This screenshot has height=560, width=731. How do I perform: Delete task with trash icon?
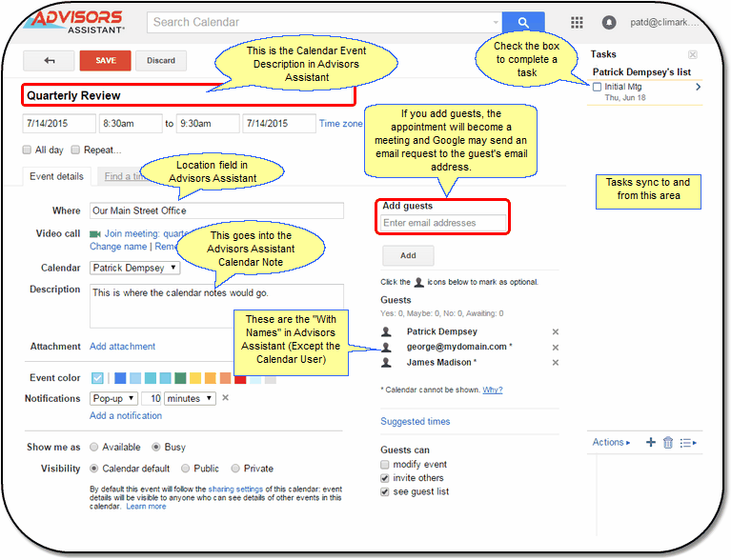668,442
